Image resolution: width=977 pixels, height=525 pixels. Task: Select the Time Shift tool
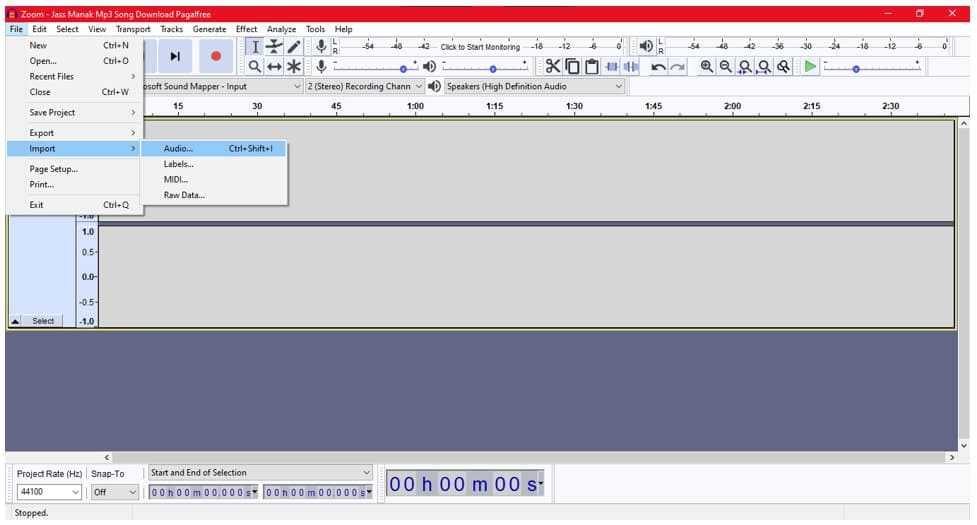coord(274,67)
